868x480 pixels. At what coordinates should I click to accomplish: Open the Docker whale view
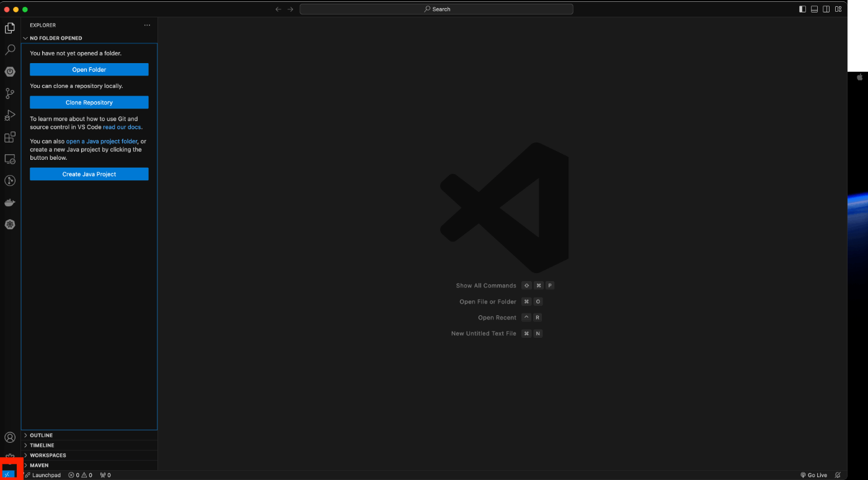[10, 203]
